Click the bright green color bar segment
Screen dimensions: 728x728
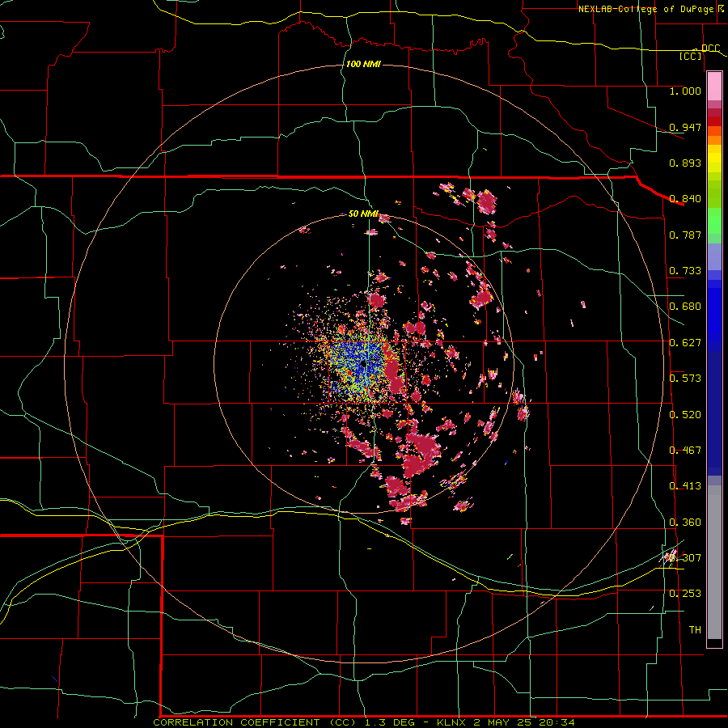714,221
